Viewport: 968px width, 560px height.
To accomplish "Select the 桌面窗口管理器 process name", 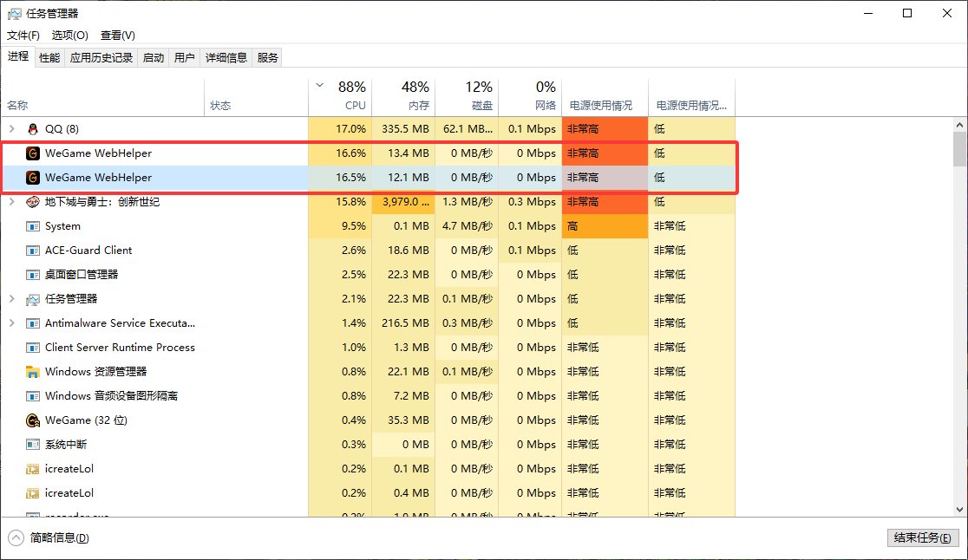I will point(82,275).
